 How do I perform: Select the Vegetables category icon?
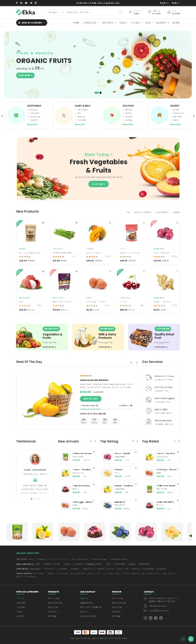pyautogui.click(x=16, y=115)
